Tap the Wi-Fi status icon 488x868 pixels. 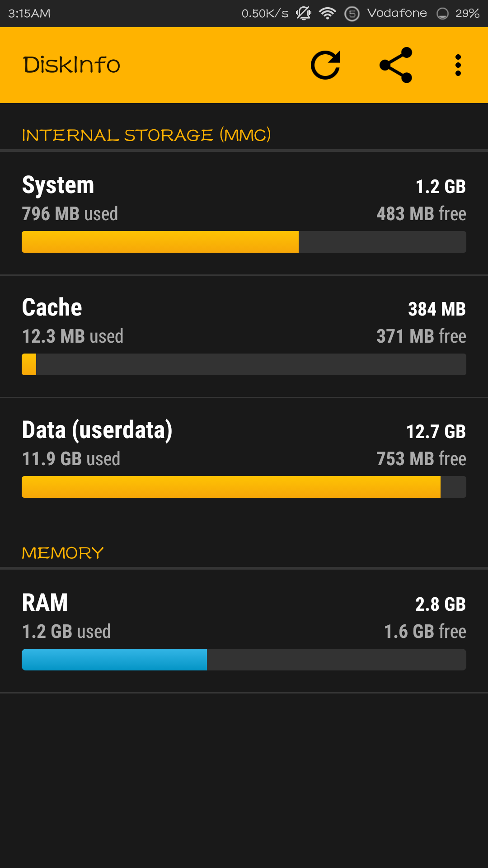click(327, 13)
